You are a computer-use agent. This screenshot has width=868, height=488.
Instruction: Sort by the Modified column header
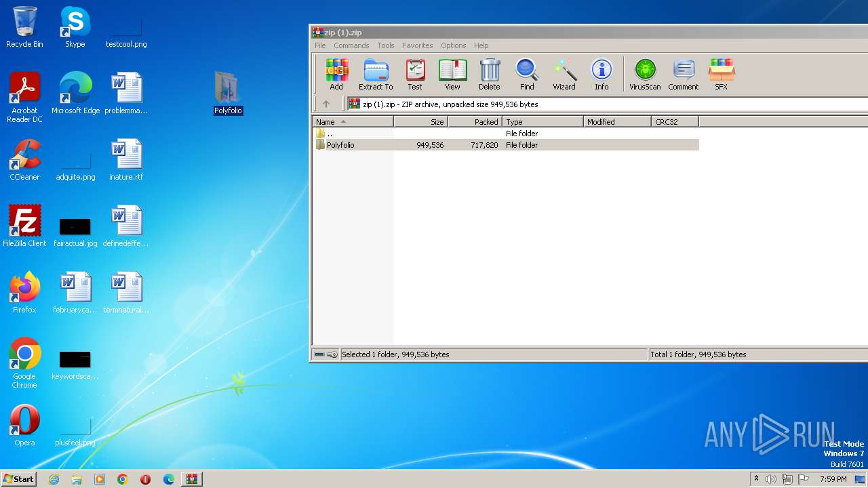tap(617, 122)
